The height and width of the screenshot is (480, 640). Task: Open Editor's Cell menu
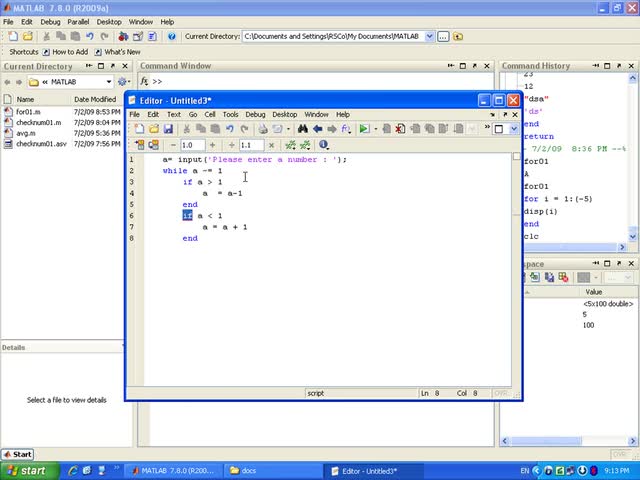click(210, 114)
